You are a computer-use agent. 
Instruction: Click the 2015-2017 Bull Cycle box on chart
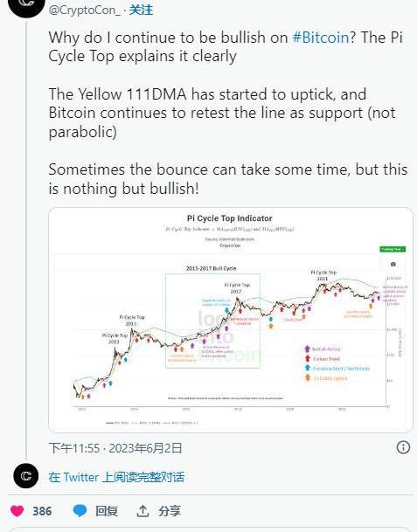pyautogui.click(x=212, y=321)
